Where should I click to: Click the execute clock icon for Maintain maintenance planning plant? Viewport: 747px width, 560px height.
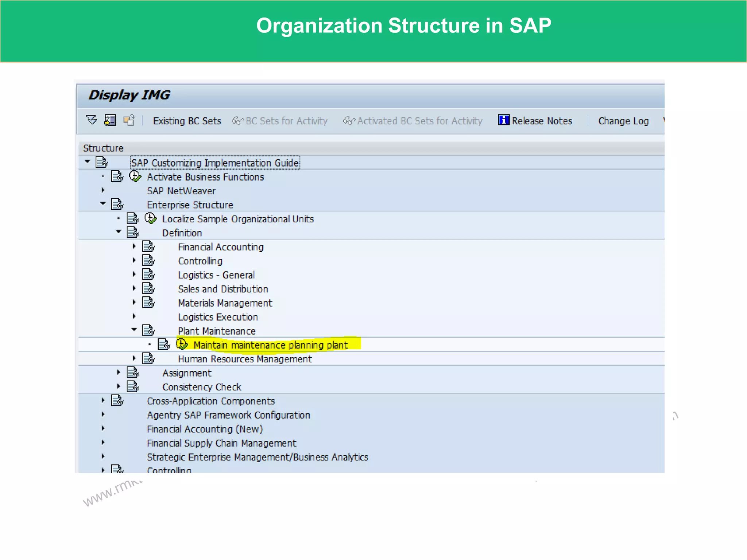pyautogui.click(x=182, y=344)
